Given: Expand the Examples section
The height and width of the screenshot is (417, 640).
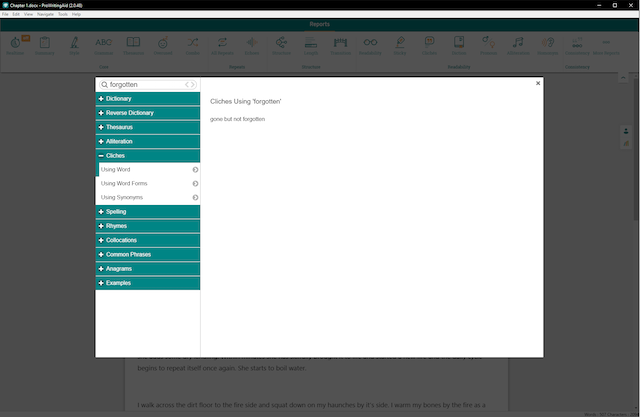Looking at the screenshot, I should coord(148,283).
